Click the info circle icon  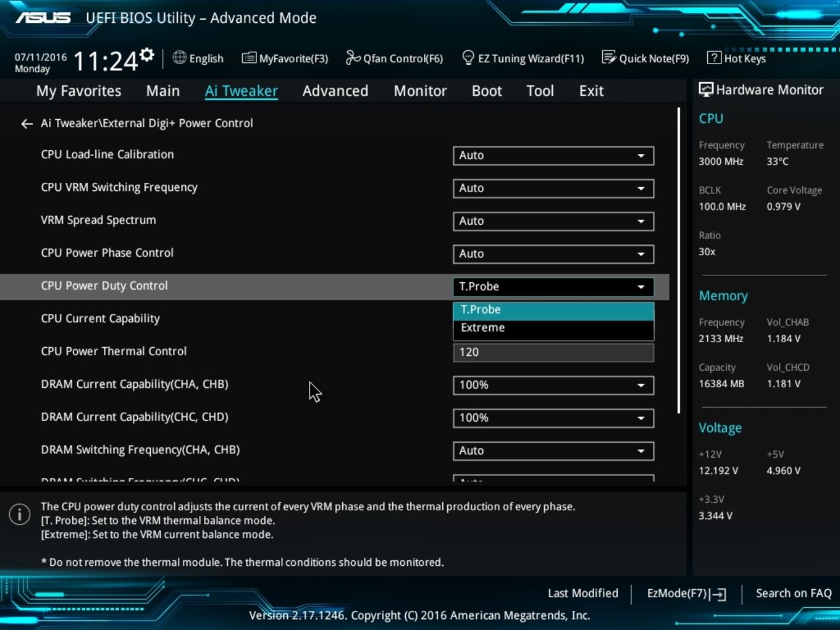pos(20,514)
